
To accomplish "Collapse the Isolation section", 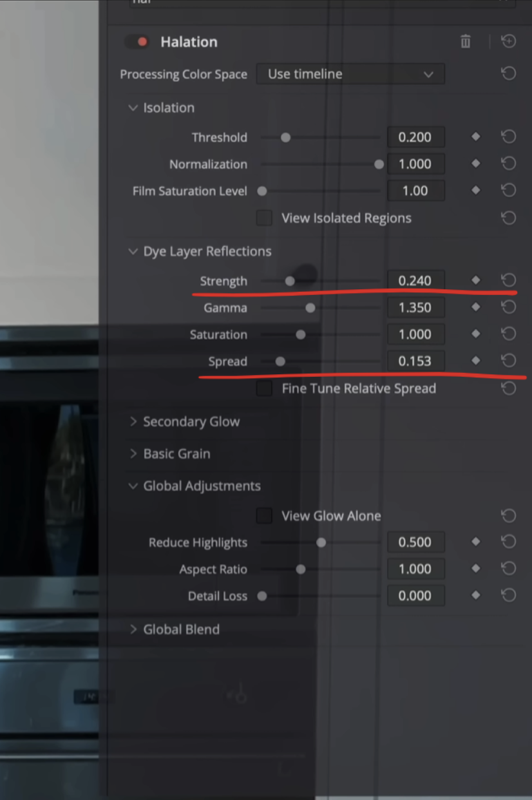I will click(x=133, y=108).
